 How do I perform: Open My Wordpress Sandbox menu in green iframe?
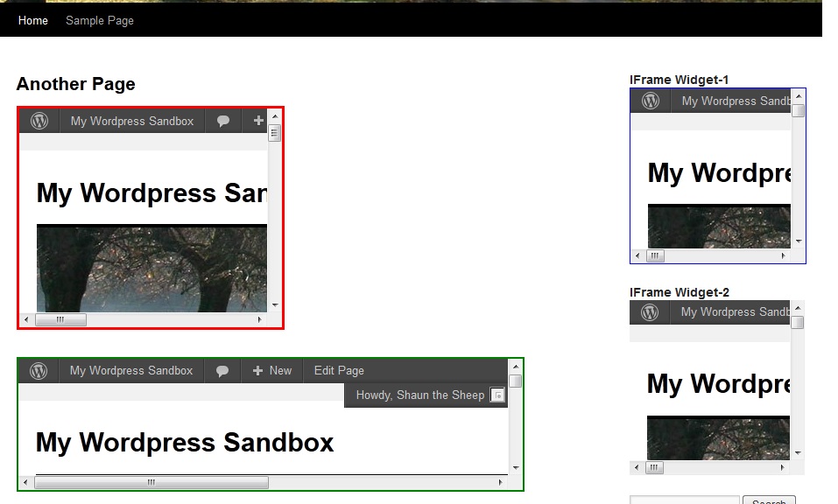point(131,371)
